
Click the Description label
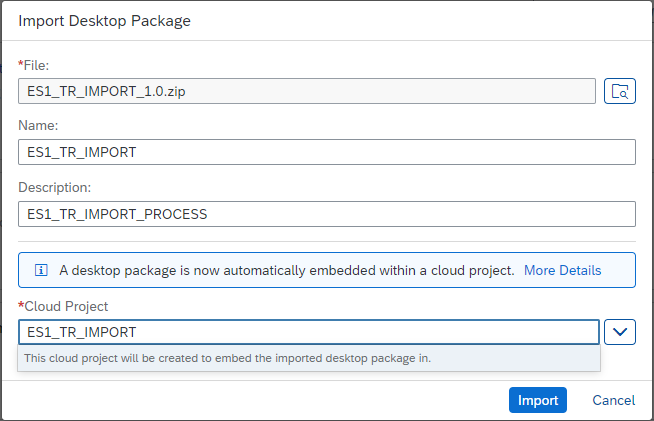tap(54, 188)
